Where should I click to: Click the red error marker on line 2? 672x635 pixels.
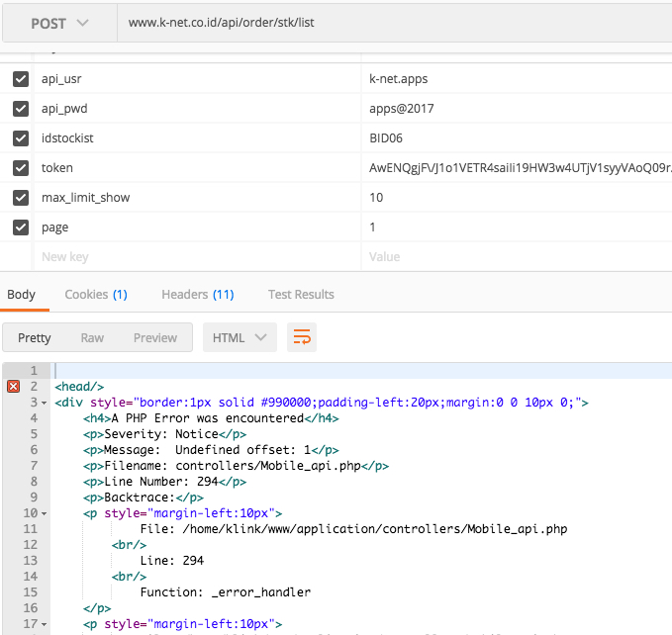(x=13, y=387)
